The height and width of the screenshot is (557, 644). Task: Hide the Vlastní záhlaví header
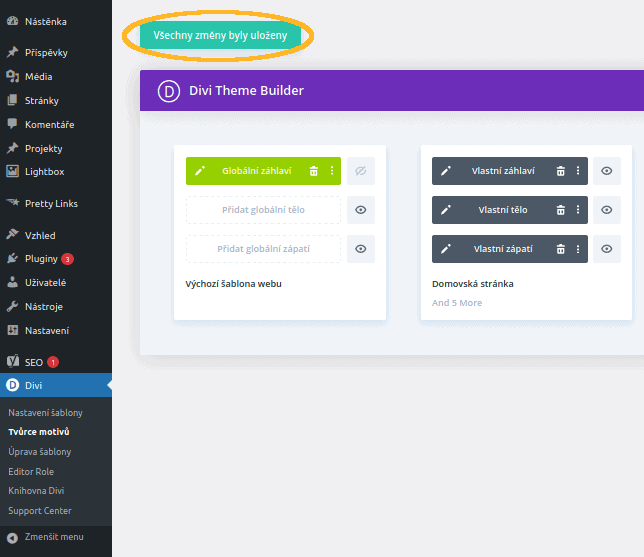coord(607,171)
